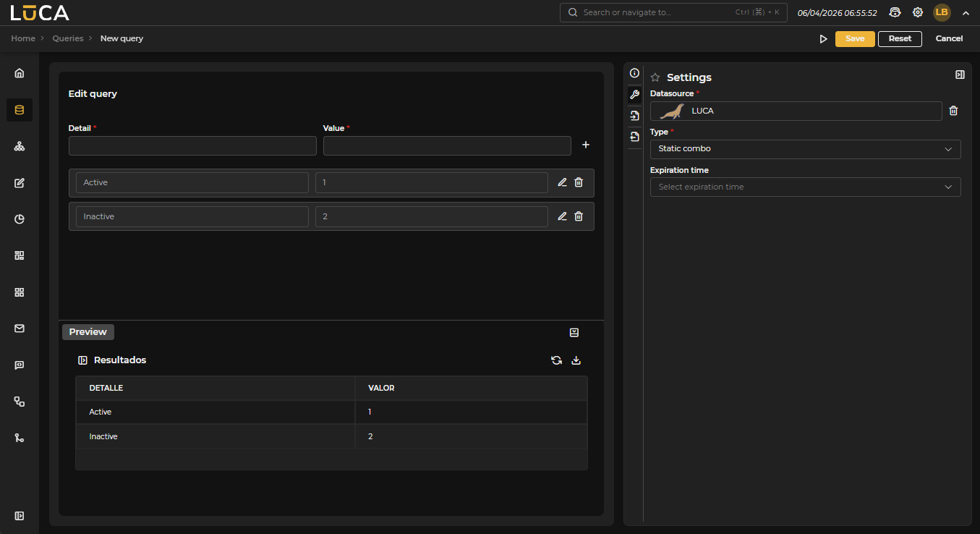
Task: Click the Reset button
Action: click(900, 39)
